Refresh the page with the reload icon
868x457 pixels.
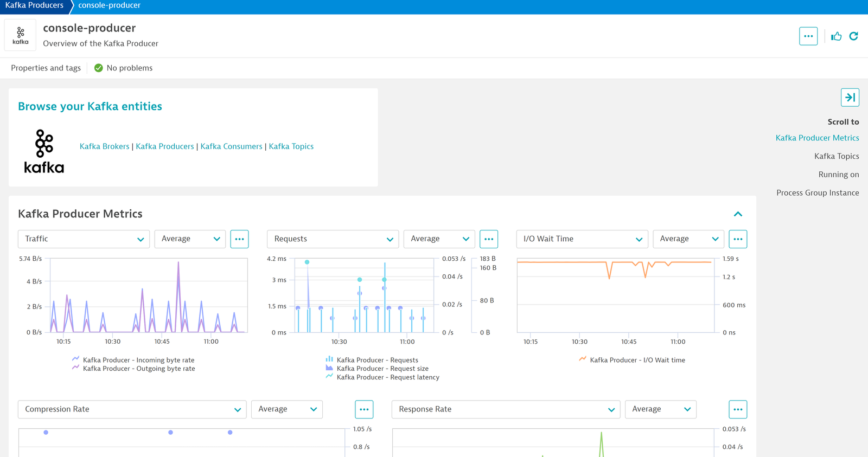[x=854, y=36]
